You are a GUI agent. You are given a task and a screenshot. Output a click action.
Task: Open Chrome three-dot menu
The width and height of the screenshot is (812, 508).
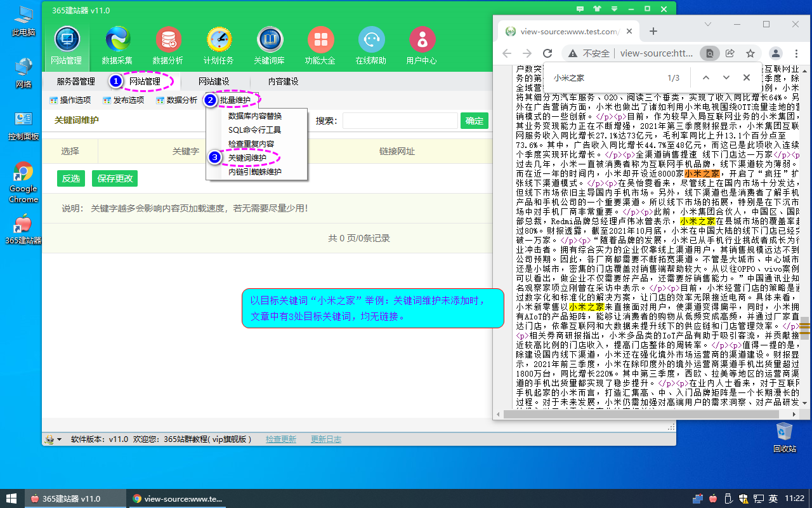coord(796,53)
